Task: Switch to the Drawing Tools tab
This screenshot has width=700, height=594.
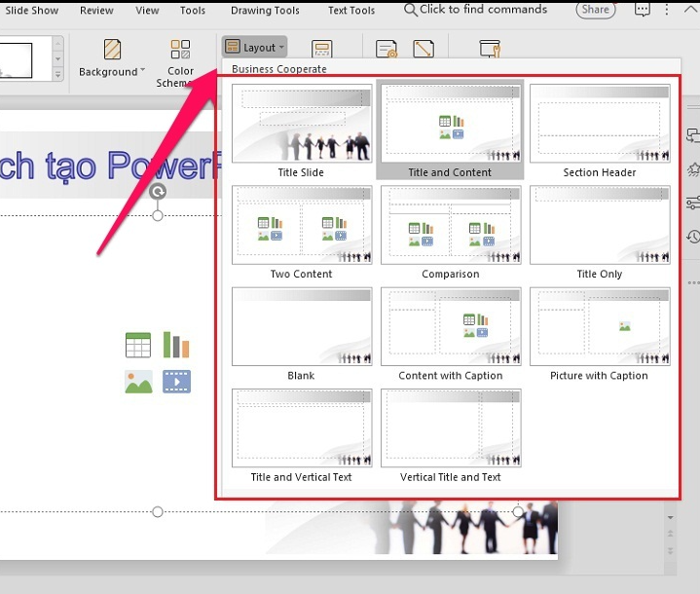Action: pos(265,11)
